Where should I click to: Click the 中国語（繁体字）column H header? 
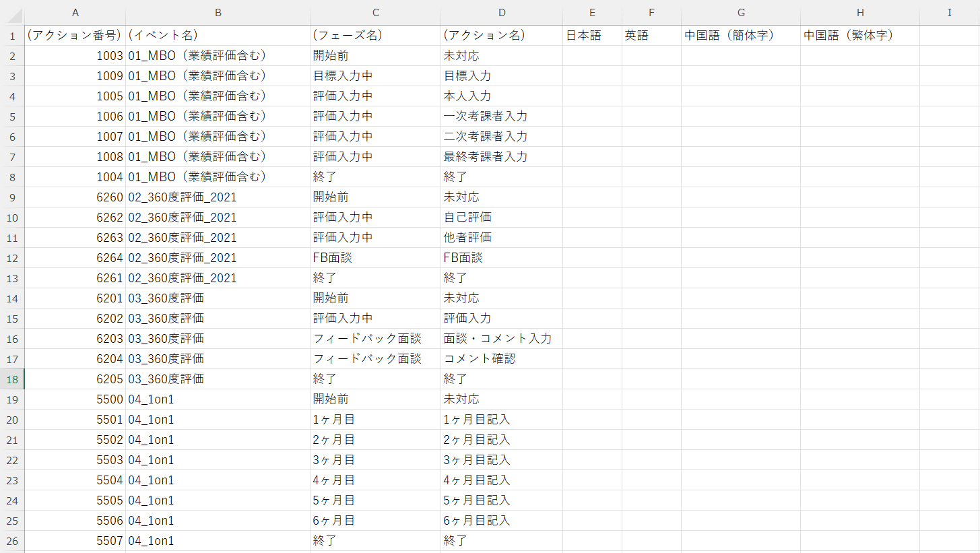pyautogui.click(x=860, y=12)
